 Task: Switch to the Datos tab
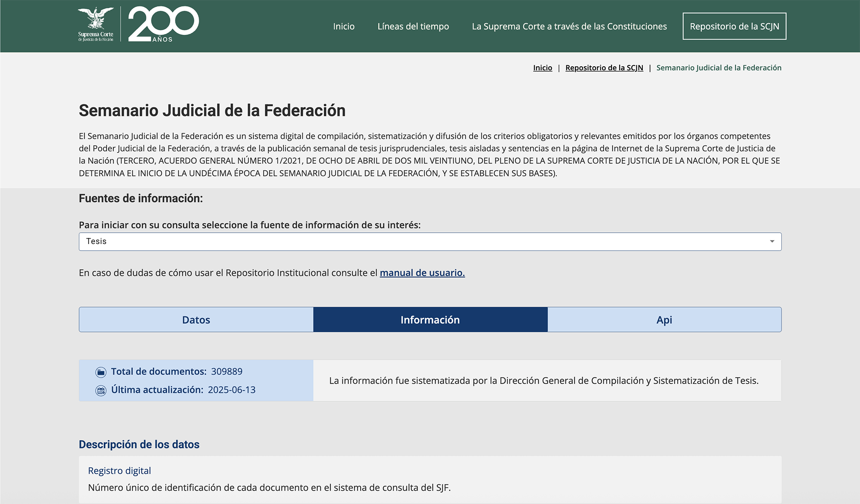click(x=196, y=320)
